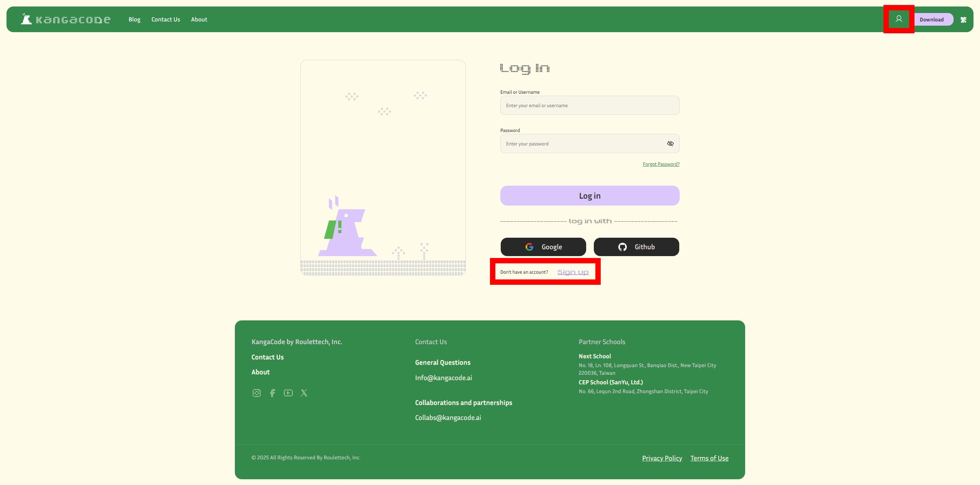Open the footer About link
The height and width of the screenshot is (485, 980).
pos(261,372)
